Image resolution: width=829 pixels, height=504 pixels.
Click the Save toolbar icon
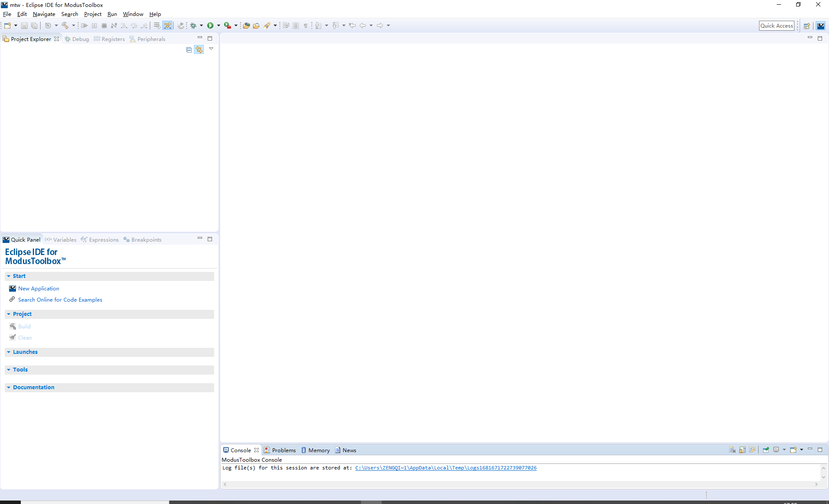pos(24,25)
